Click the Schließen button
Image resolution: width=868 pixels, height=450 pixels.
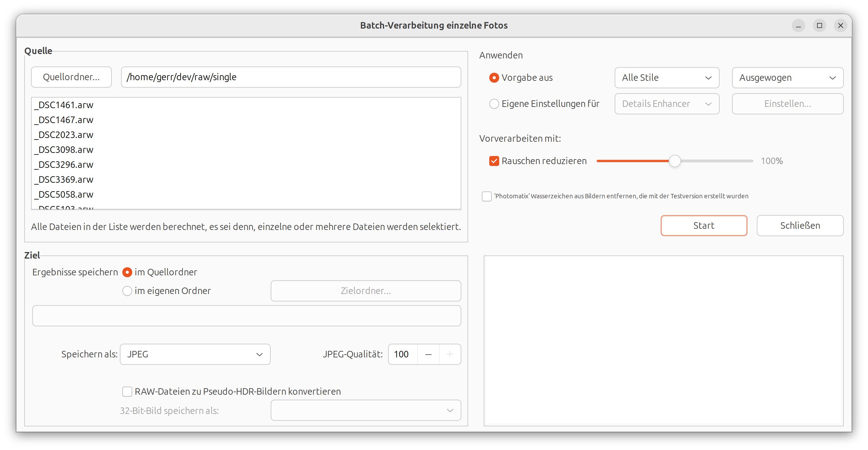pos(800,225)
